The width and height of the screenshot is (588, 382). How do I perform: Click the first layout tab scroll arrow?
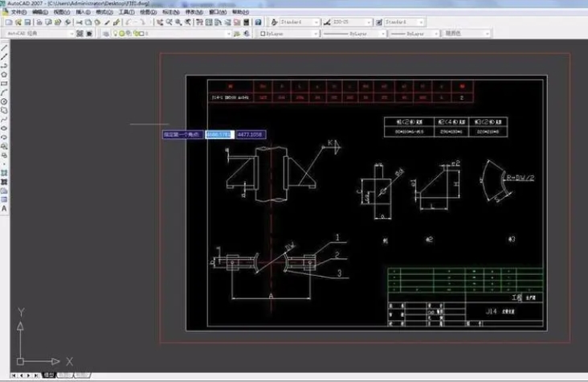(12, 375)
